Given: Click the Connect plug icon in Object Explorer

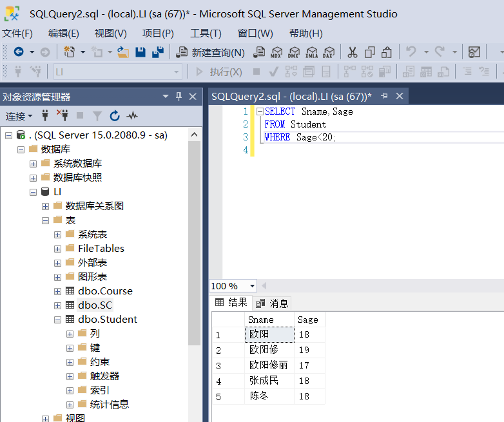Looking at the screenshot, I should (45, 115).
